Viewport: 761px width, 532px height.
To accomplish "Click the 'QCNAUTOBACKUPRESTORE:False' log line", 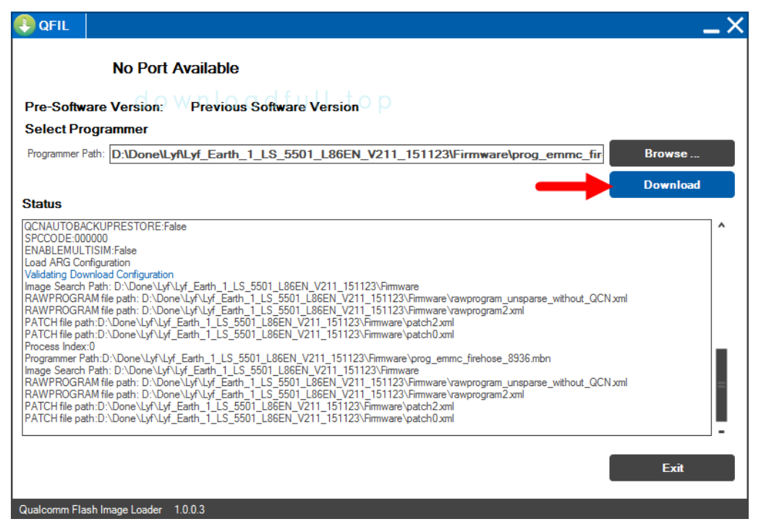I will (106, 226).
